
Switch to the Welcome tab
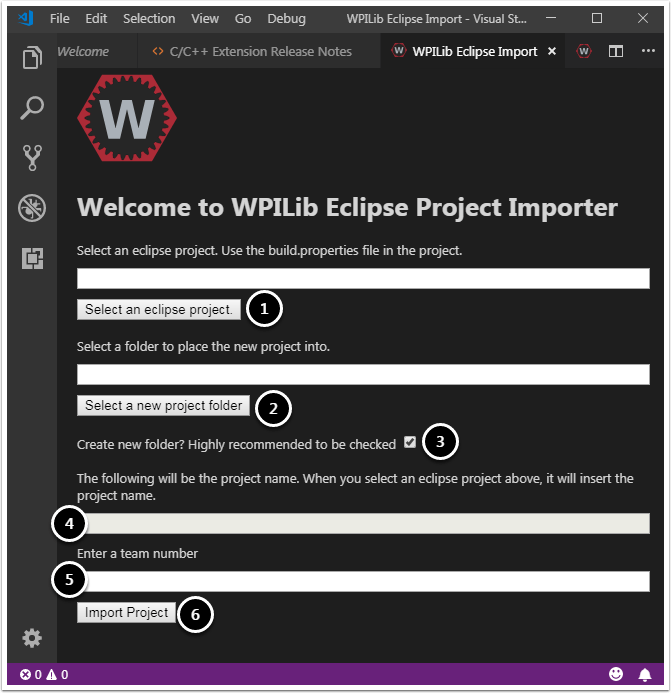pyautogui.click(x=97, y=51)
